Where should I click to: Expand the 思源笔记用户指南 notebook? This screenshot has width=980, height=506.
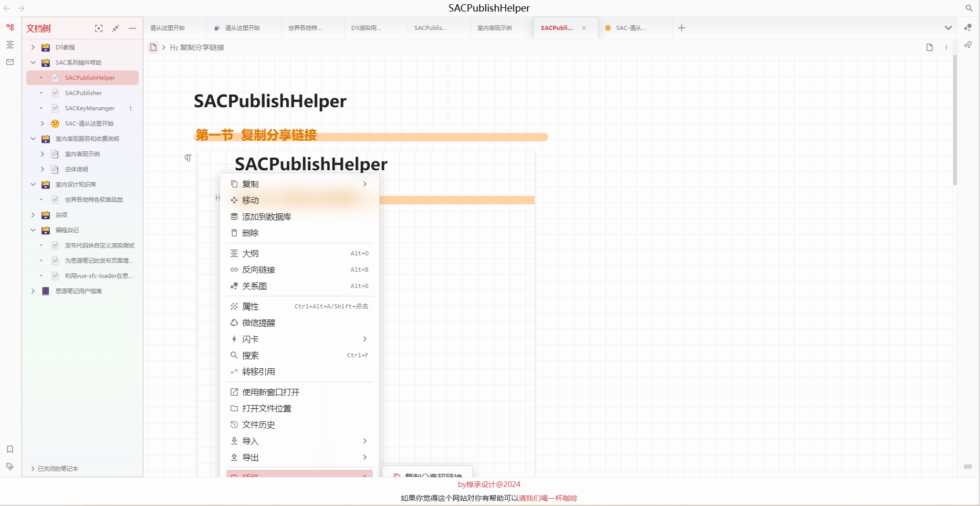point(33,291)
